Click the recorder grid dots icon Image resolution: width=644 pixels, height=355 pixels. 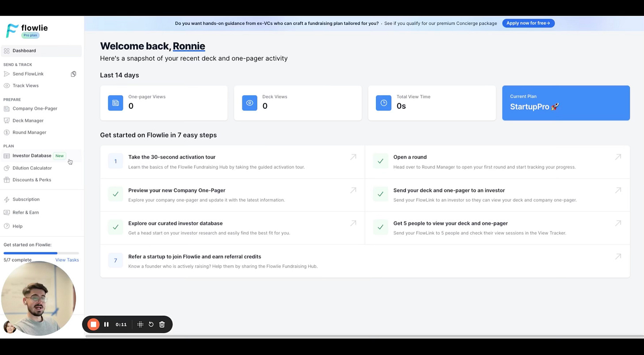140,324
